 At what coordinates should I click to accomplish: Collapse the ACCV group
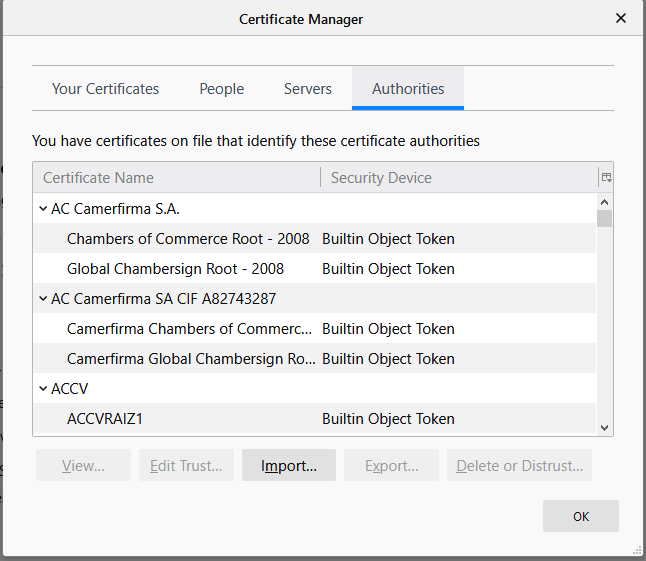coord(43,389)
